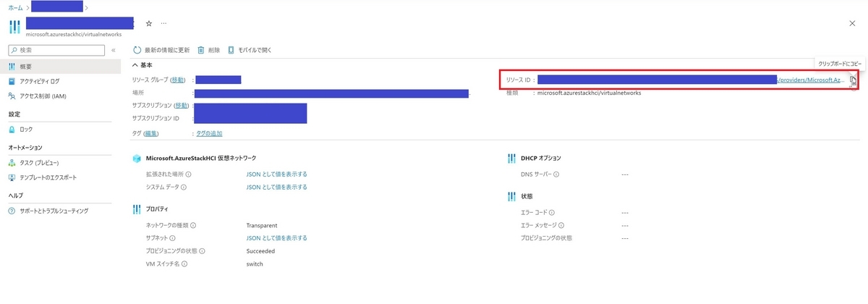Click 種類 value microsoft.azurestackhci/virtualnetworks in essentials
The width and height of the screenshot is (868, 304).
pos(589,93)
